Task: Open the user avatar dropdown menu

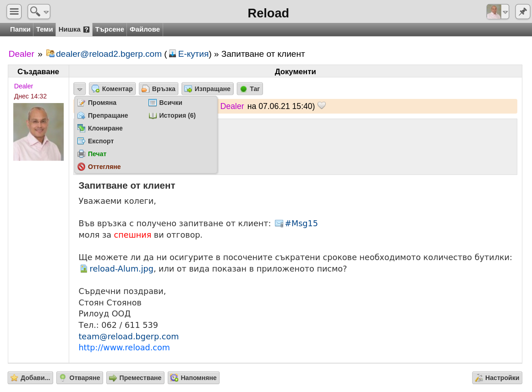Action: point(498,11)
